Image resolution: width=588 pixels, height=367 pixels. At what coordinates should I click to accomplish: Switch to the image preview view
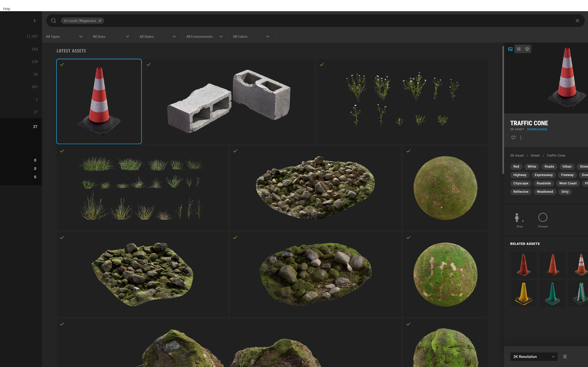point(510,49)
